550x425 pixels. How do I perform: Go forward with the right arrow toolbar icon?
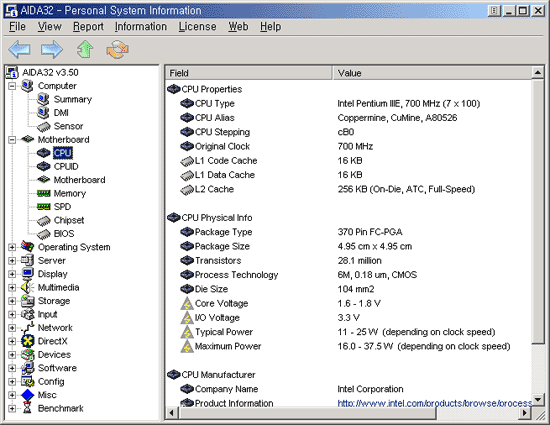click(x=52, y=49)
